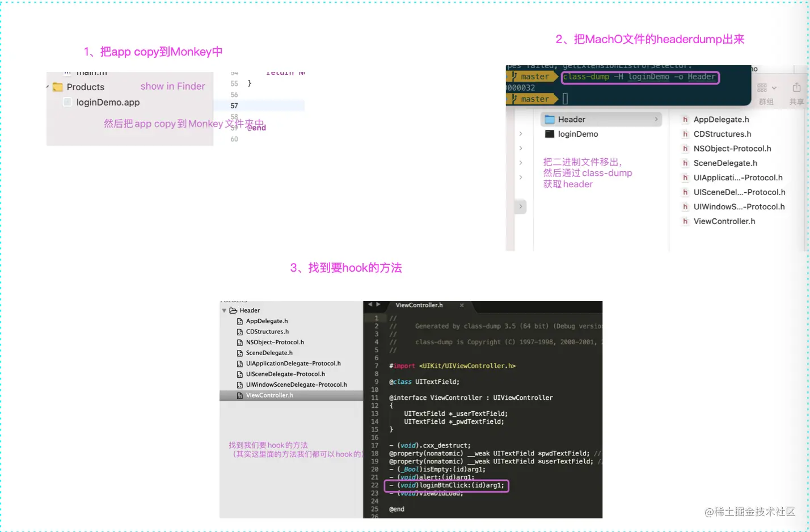This screenshot has height=532, width=810.
Task: Click the userTextField @property line
Action: pos(496,461)
